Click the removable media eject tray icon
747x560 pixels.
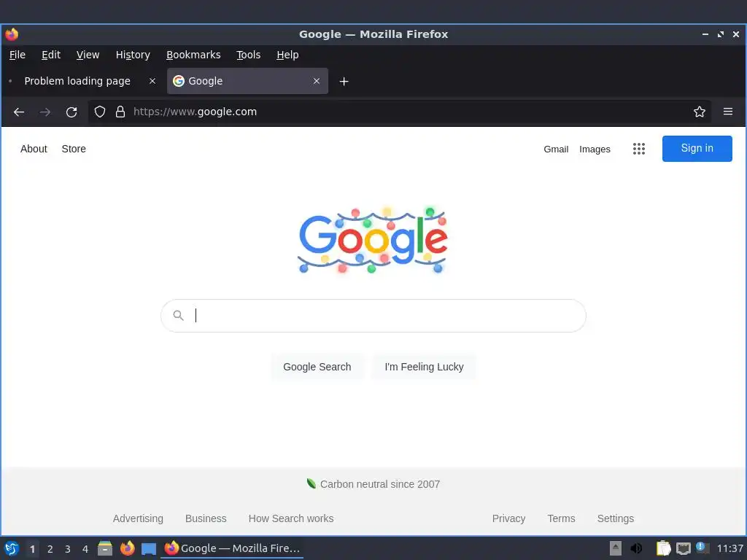click(x=616, y=548)
